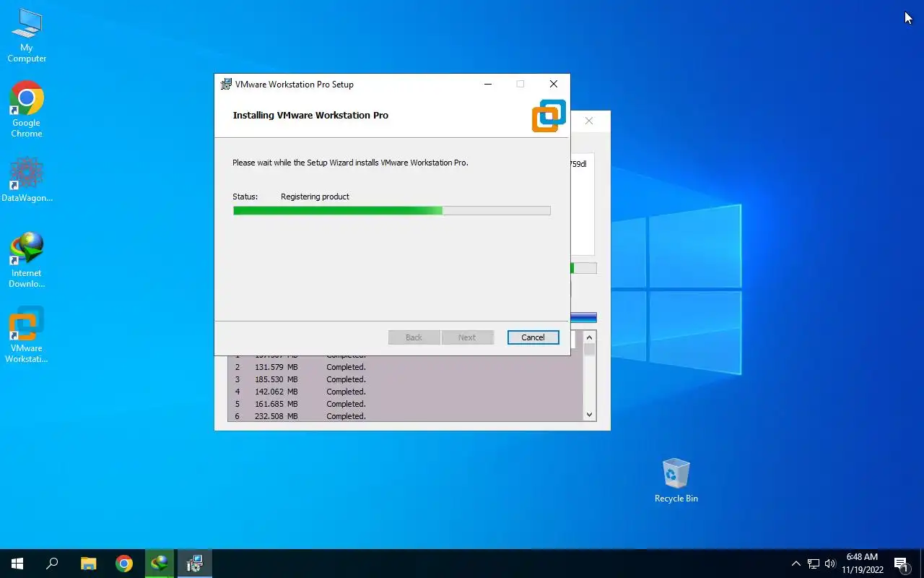924x578 pixels.
Task: Switch to Internet Download Manager taskbar icon
Action: point(160,564)
